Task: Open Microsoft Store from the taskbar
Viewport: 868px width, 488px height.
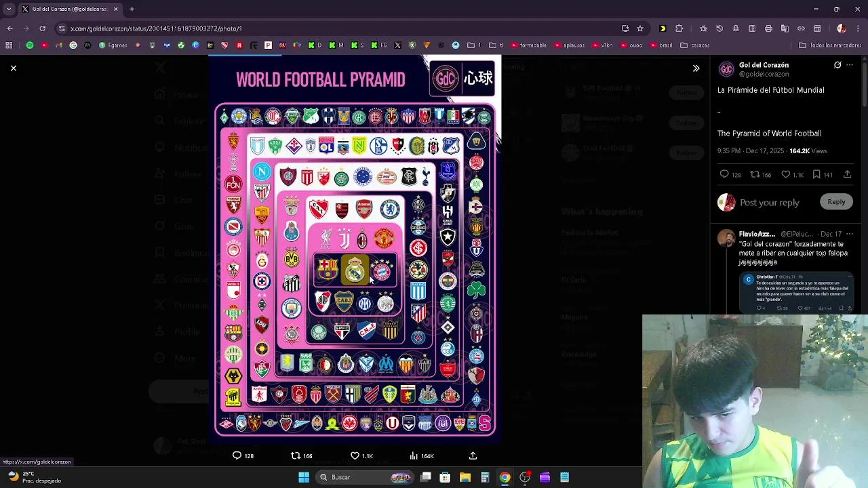Action: click(x=446, y=477)
